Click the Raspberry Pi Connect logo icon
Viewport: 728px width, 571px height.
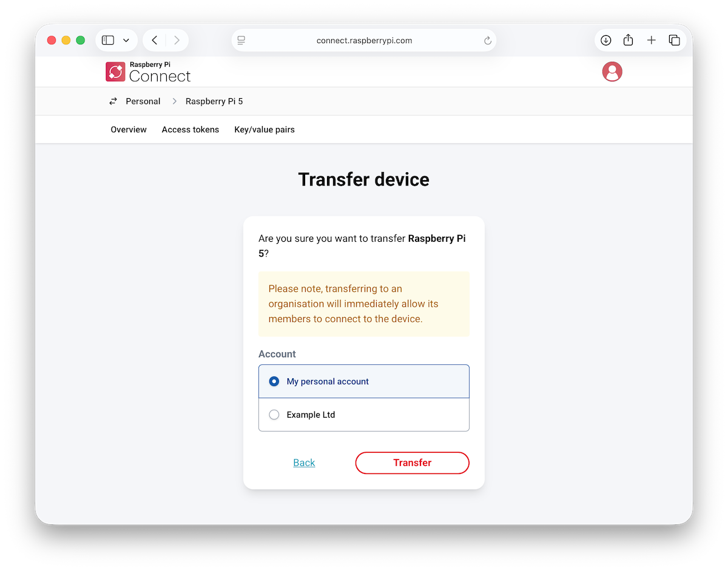pyautogui.click(x=115, y=72)
